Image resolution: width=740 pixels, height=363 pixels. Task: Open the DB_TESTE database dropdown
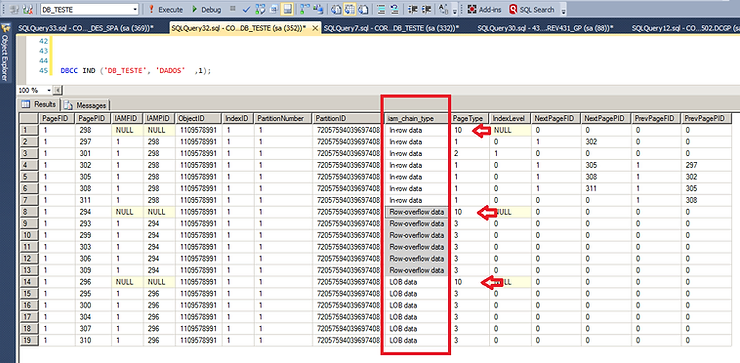[x=135, y=9]
